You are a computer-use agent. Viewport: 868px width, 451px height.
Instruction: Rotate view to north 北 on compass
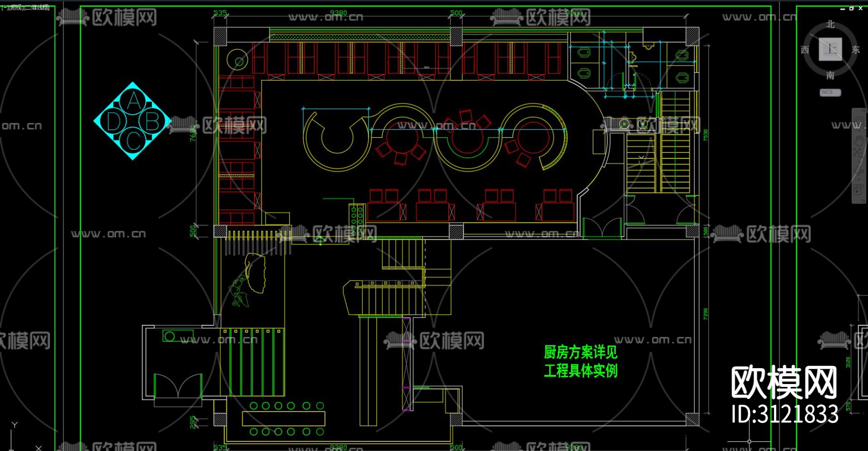click(830, 25)
